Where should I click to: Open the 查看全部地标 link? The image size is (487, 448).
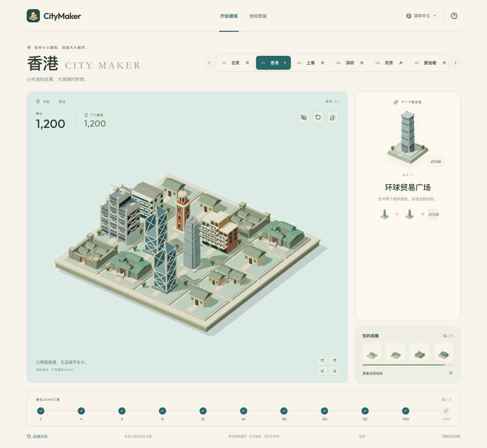tap(407, 373)
